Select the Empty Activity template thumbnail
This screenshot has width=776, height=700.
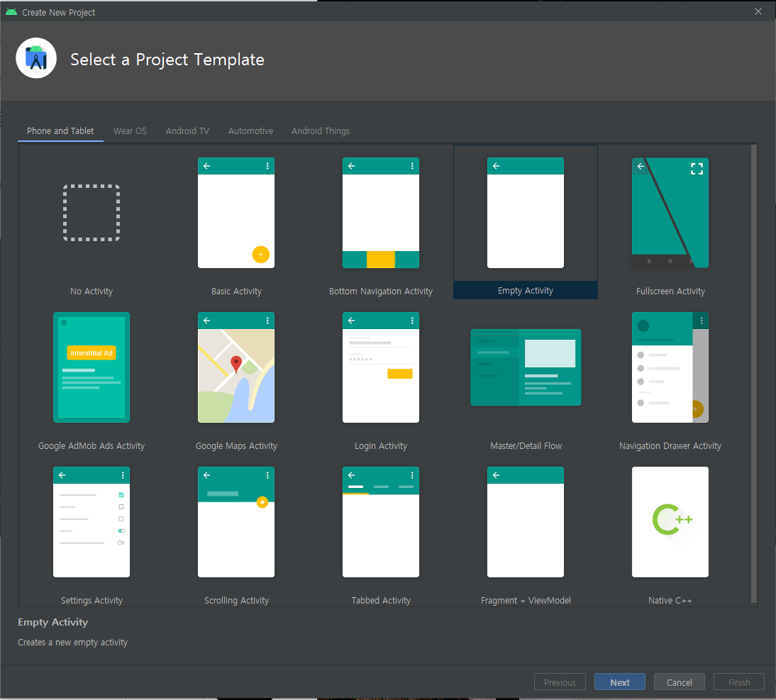pos(525,213)
